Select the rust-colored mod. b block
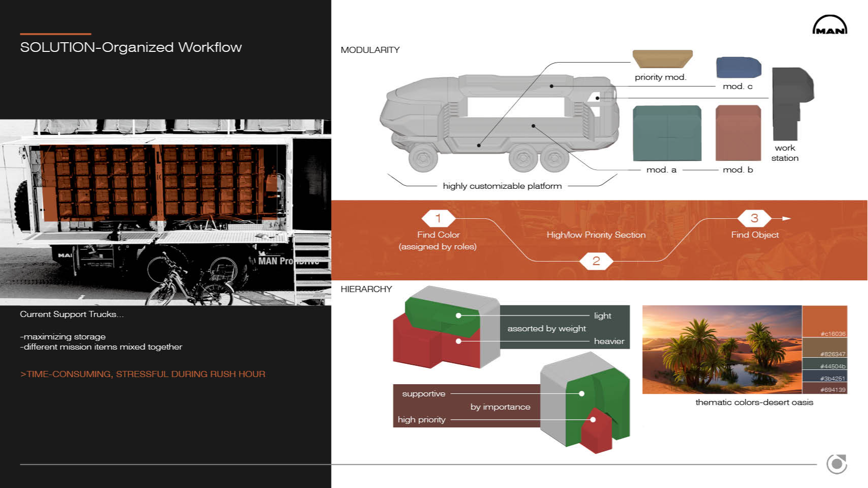868x488 pixels. [738, 133]
